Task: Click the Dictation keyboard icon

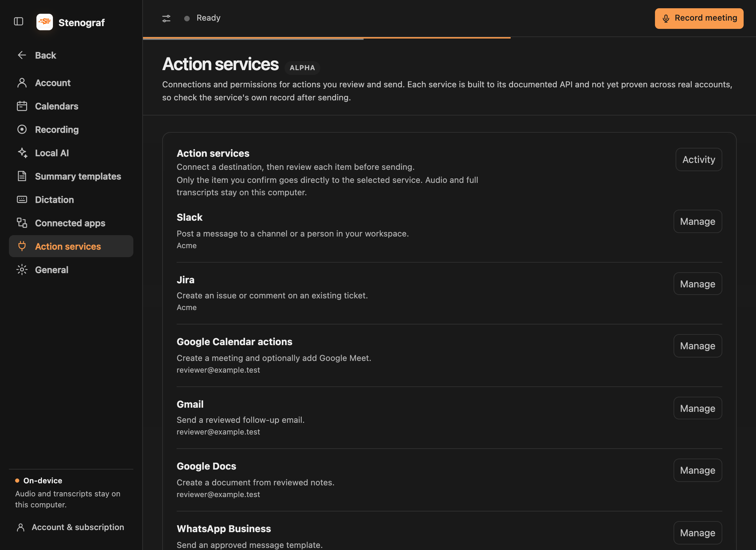Action: tap(22, 199)
